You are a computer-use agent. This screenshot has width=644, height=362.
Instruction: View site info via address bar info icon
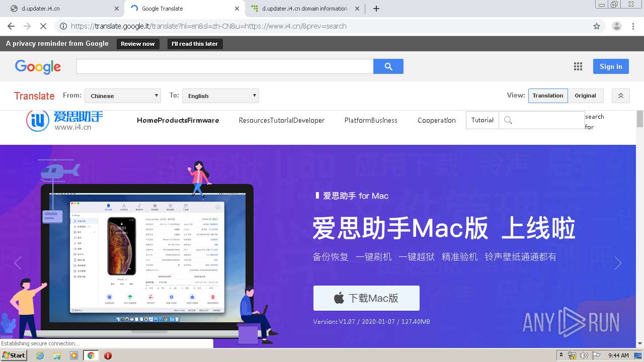tap(63, 26)
